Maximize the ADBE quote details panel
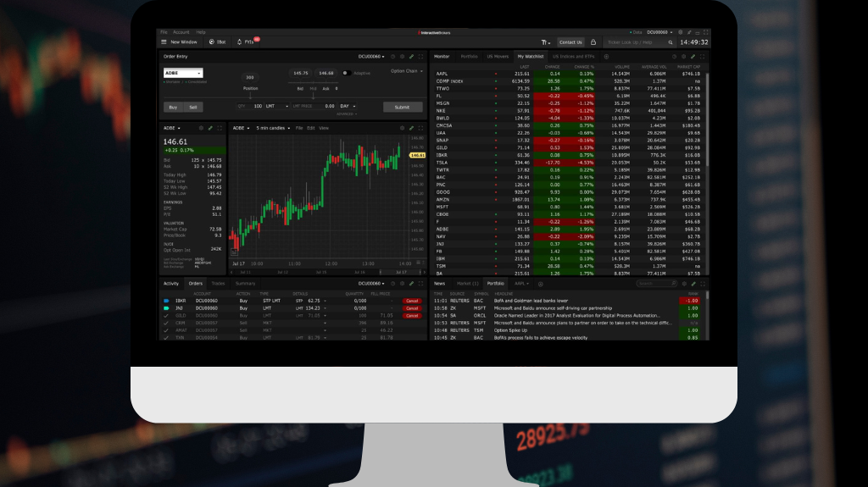Image resolution: width=868 pixels, height=487 pixels. [x=220, y=128]
